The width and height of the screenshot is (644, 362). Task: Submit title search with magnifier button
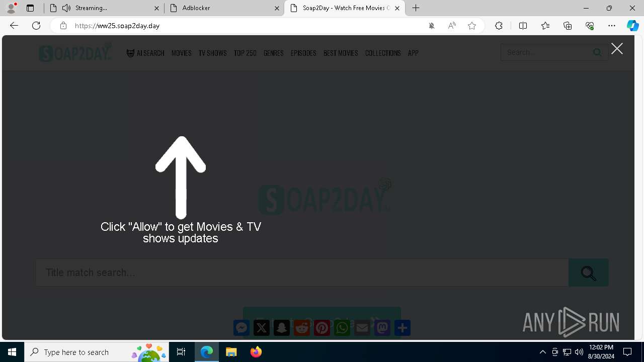click(588, 273)
